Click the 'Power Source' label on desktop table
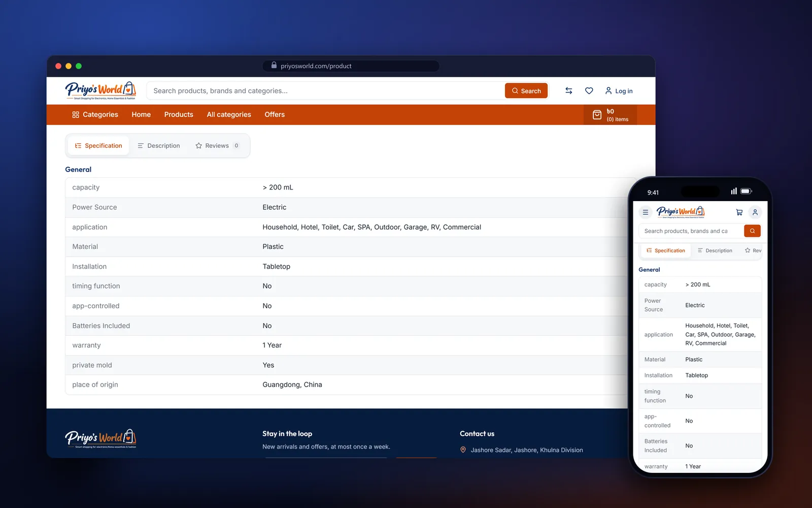 (x=94, y=207)
